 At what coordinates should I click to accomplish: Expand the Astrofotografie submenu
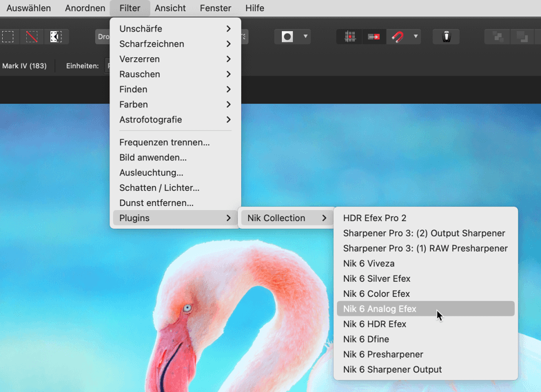[175, 120]
